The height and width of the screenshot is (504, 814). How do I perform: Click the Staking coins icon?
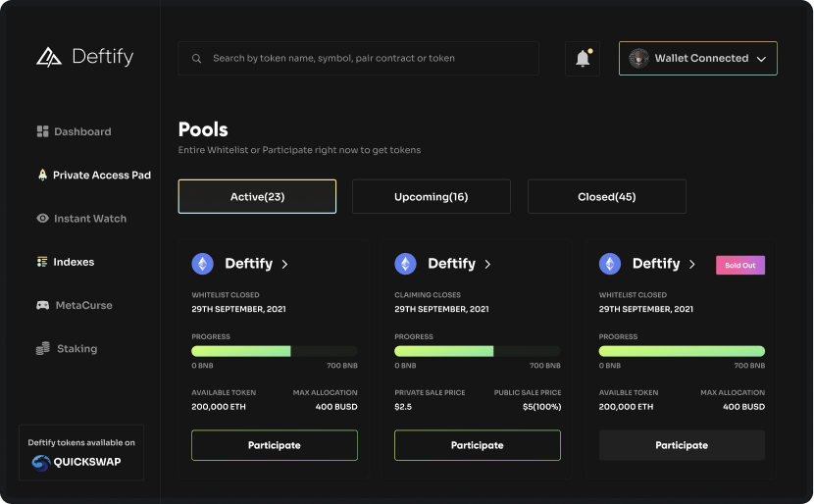[x=42, y=348]
